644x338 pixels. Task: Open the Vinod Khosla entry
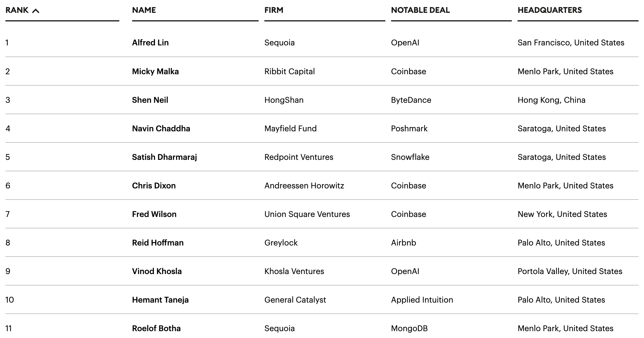[x=157, y=271]
